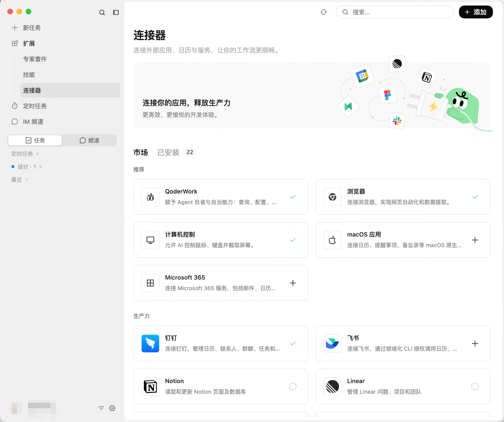Click the Microsoft 365 grid icon
Viewport: 504px width, 422px height.
click(150, 283)
